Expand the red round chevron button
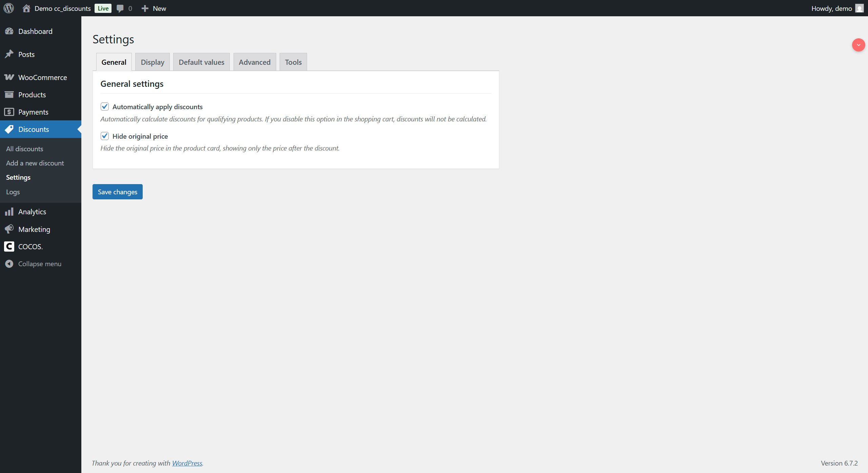This screenshot has width=868, height=473. [x=858, y=45]
